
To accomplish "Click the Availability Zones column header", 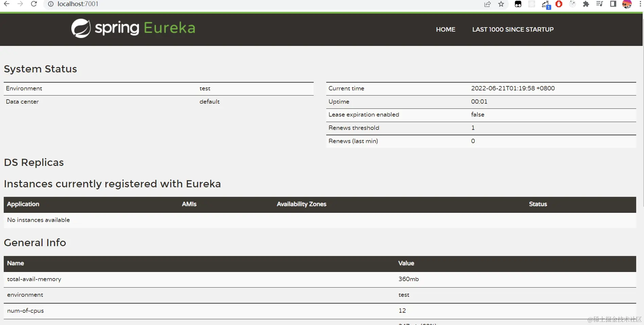I will [301, 204].
